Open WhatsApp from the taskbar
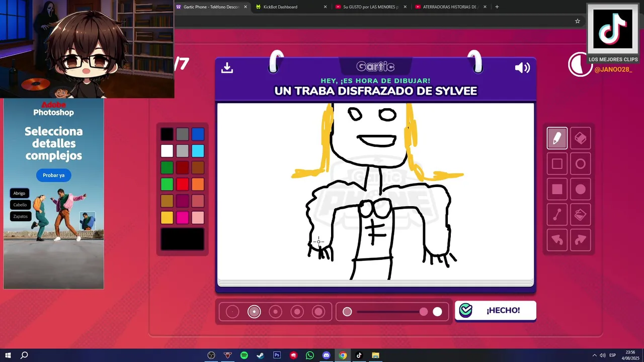The image size is (644, 362). pos(309,355)
